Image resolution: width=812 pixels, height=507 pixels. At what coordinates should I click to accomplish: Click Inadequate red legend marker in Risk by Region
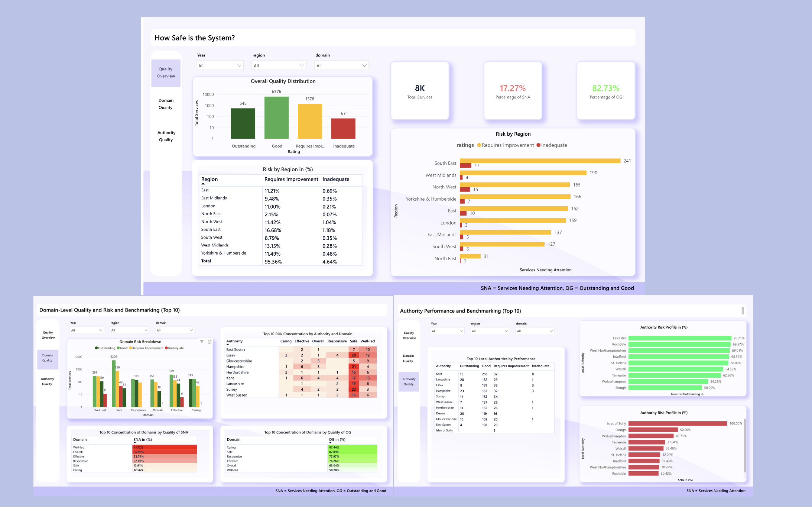pos(538,145)
